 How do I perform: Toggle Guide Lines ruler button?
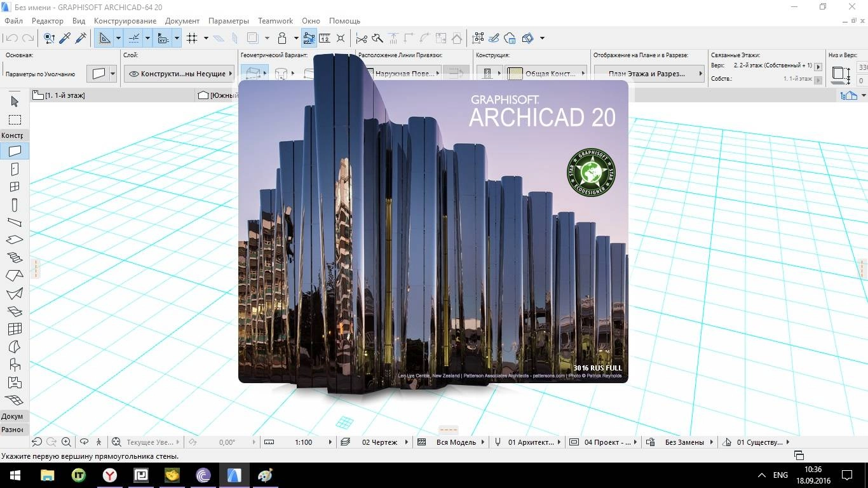(x=104, y=38)
